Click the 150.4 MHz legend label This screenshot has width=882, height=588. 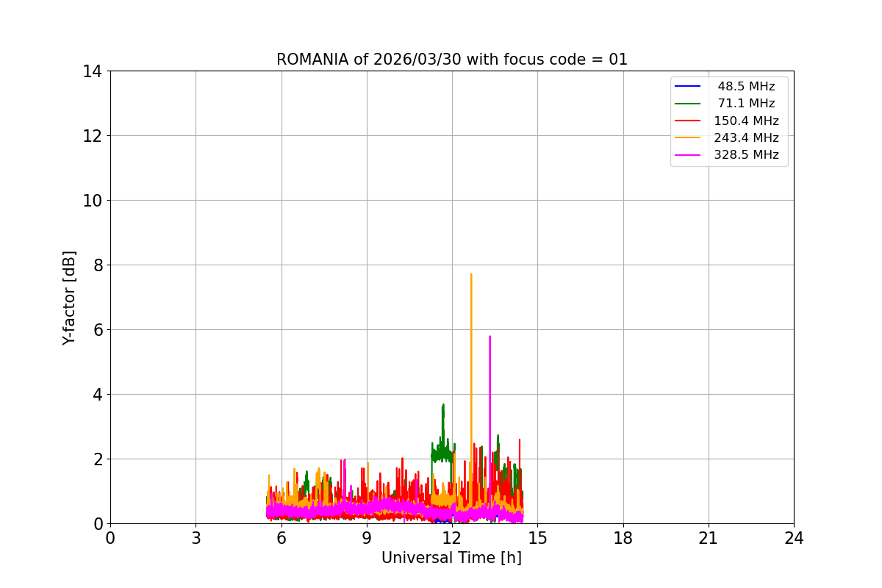click(x=746, y=121)
